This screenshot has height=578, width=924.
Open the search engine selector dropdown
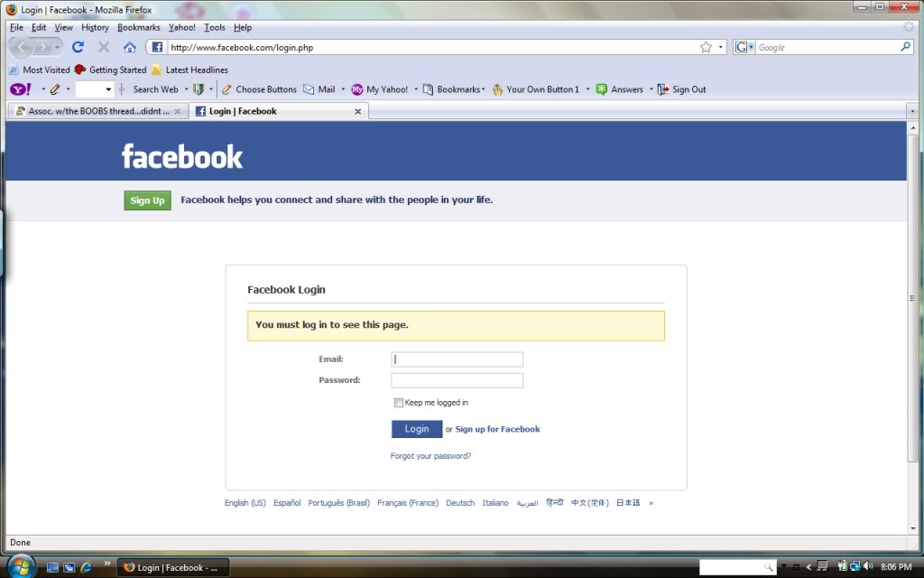(744, 47)
